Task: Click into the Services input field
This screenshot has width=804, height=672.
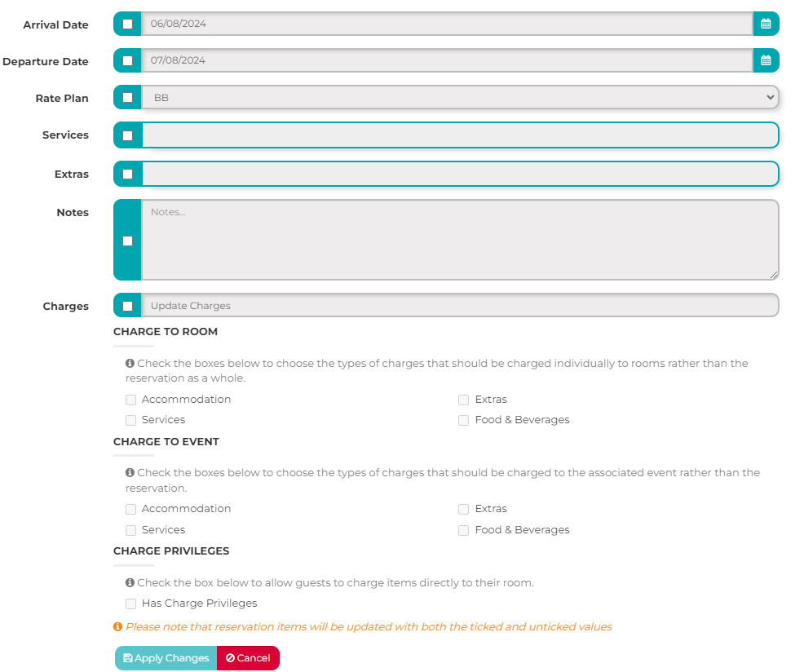Action: pyautogui.click(x=460, y=135)
